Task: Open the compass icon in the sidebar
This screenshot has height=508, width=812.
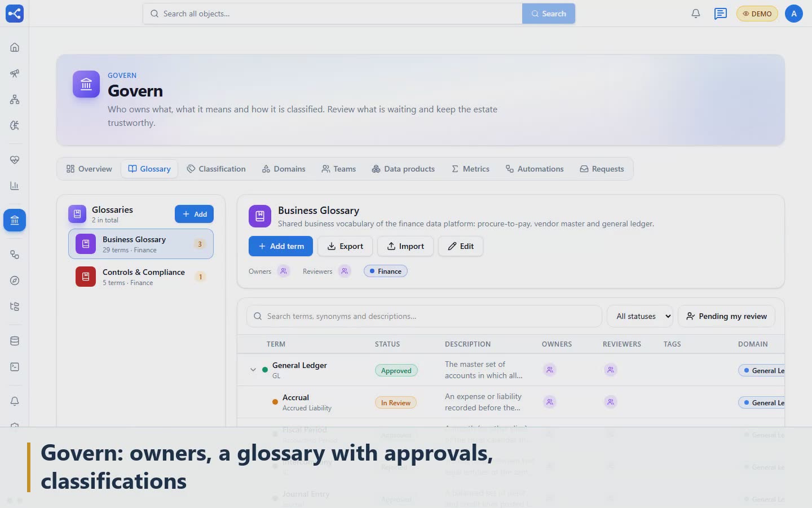Action: click(x=15, y=281)
